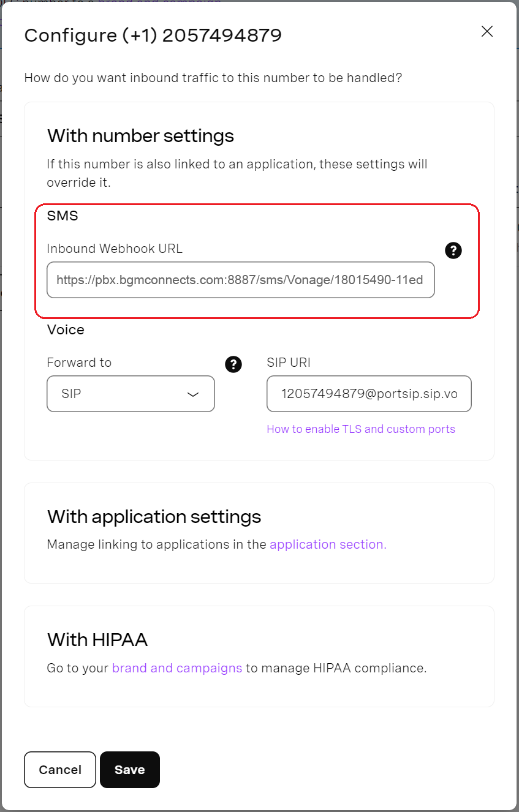Screen dimensions: 519x812
Task: Click the SIP URI label text
Action: click(x=289, y=363)
